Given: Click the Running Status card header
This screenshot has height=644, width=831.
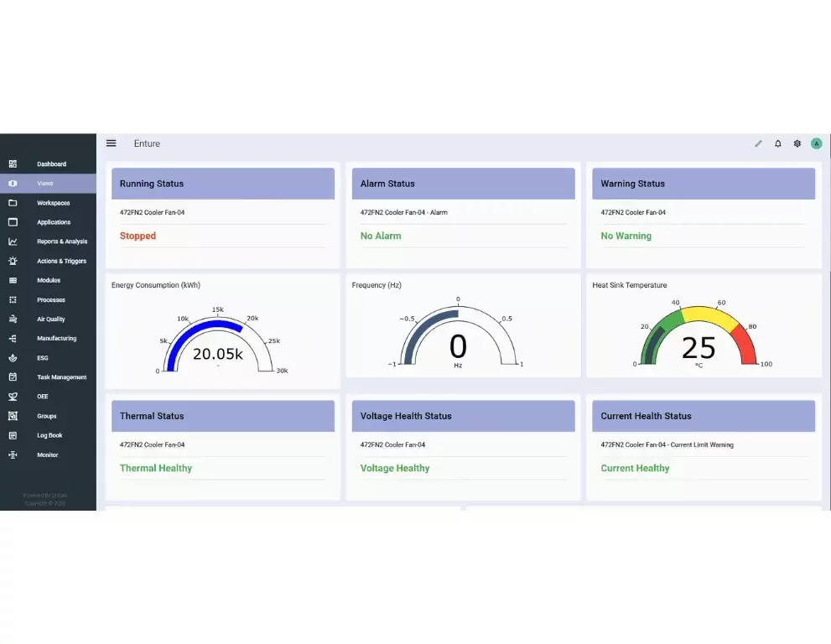Looking at the screenshot, I should coord(222,184).
